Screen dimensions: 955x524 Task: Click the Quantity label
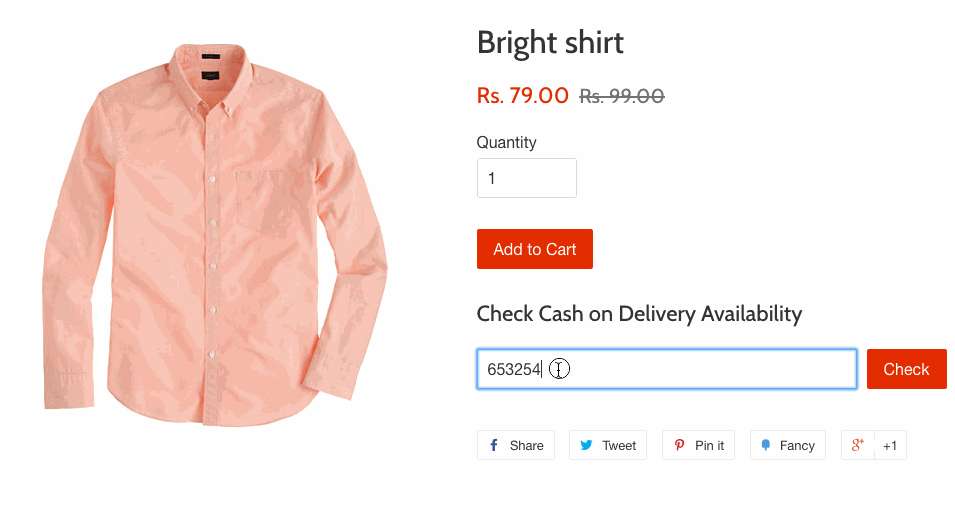(507, 143)
